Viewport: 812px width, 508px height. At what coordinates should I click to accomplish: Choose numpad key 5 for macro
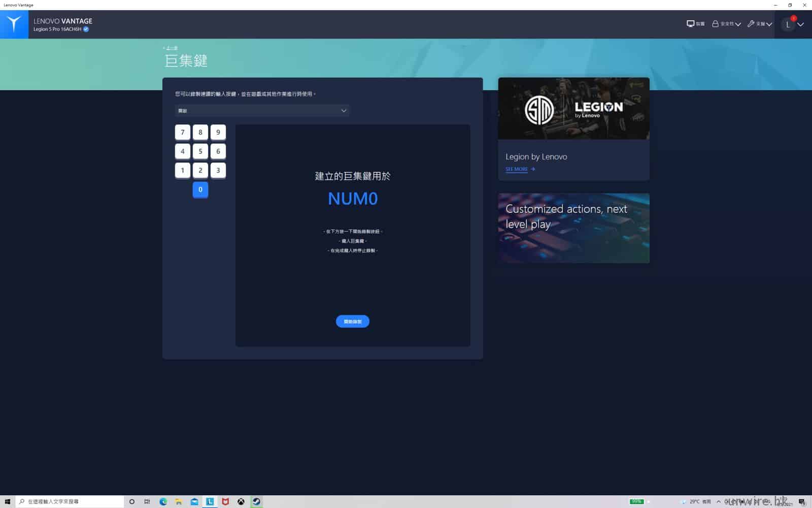[200, 151]
